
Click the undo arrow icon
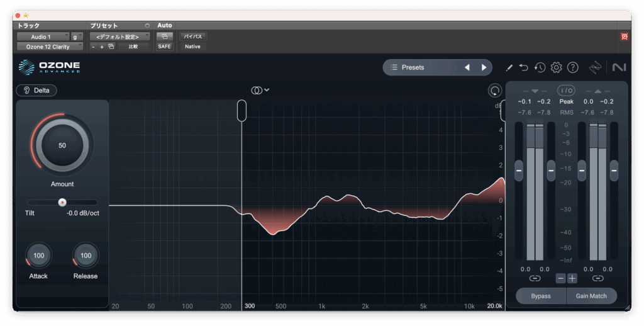coord(524,67)
